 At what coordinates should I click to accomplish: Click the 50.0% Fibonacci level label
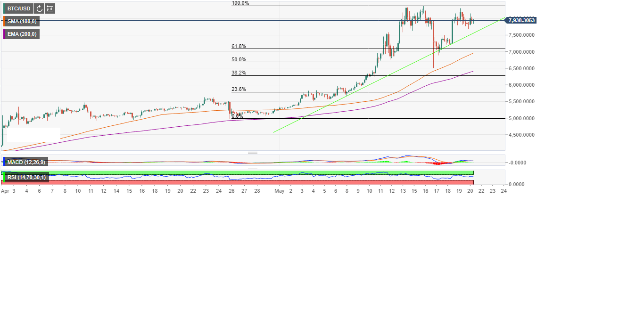(x=239, y=59)
